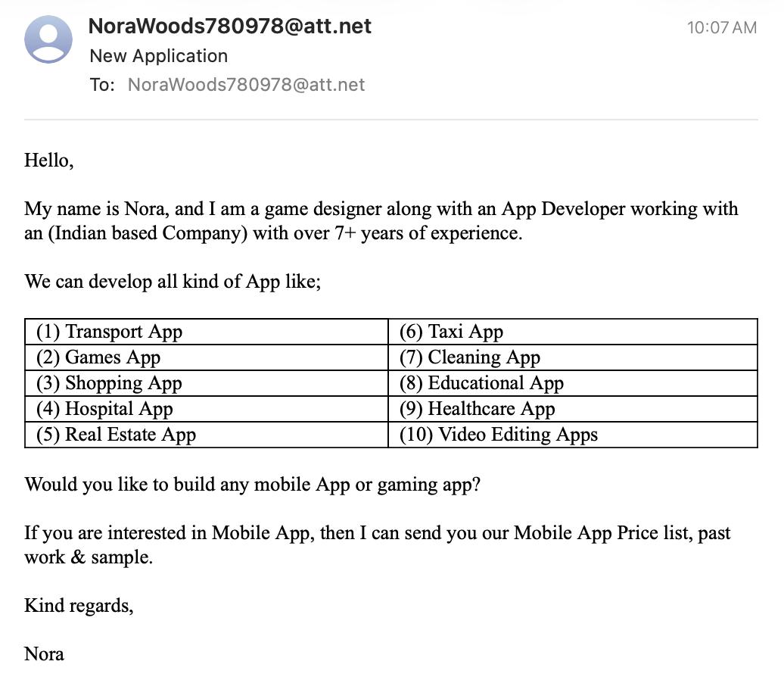Select the Taxi App table cell

pos(573,332)
